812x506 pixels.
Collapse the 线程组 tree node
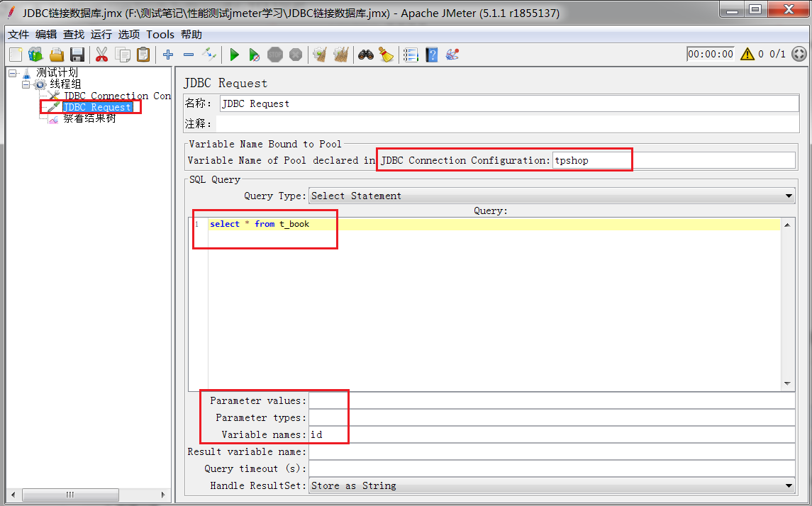[26, 84]
